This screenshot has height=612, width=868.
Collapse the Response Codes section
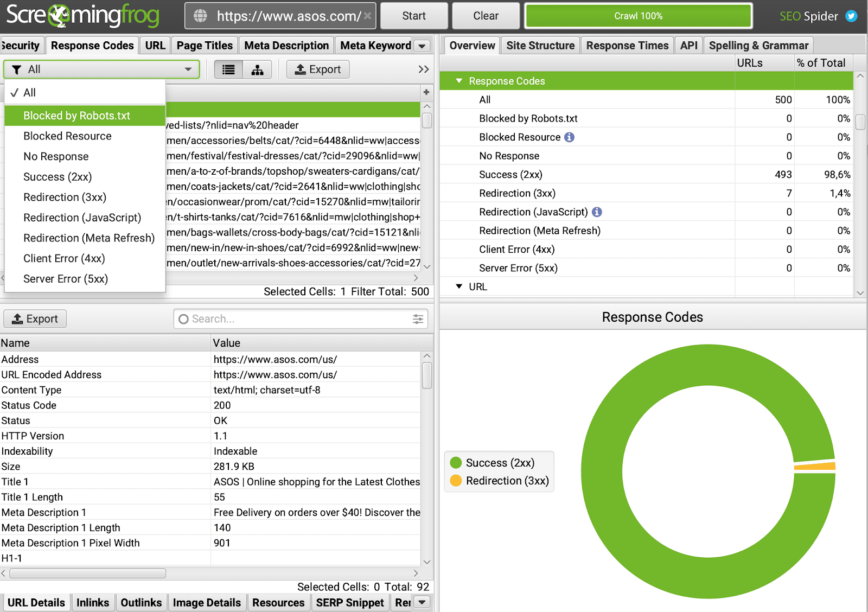(459, 81)
